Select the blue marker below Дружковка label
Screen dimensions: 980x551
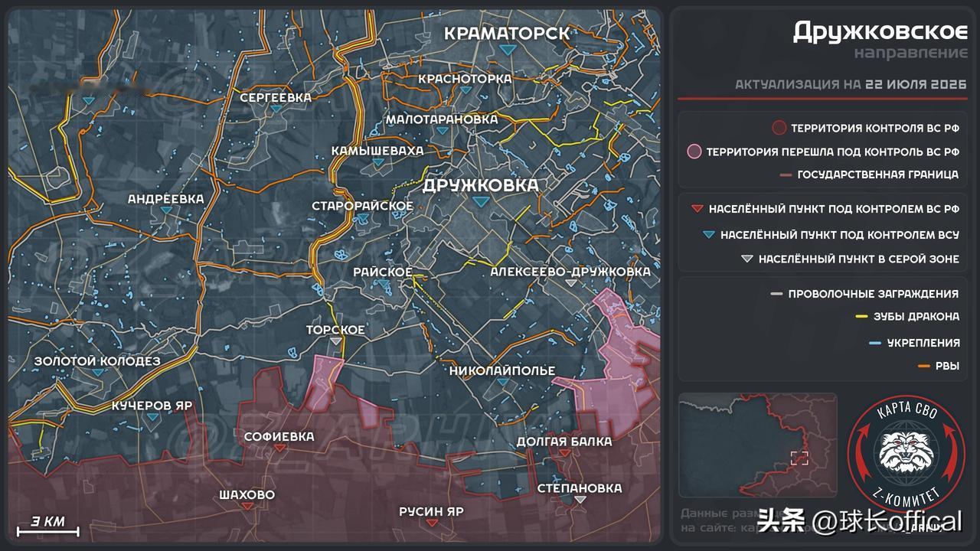[480, 201]
